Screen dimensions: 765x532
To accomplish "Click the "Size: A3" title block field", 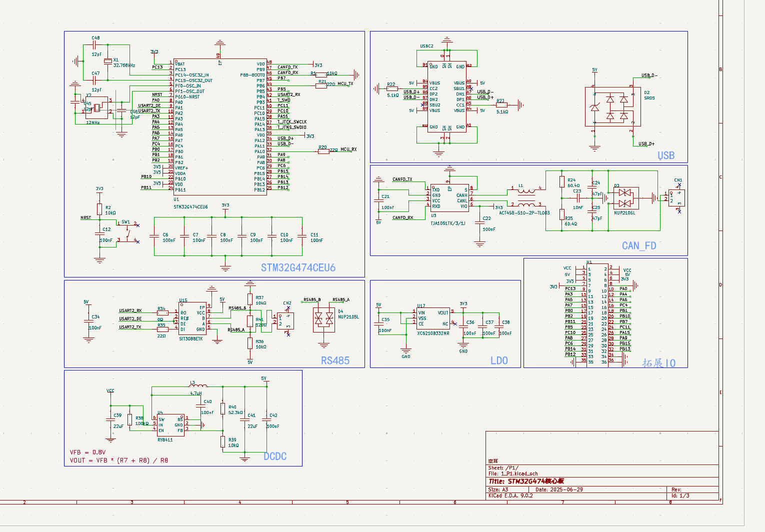I will tap(498, 490).
